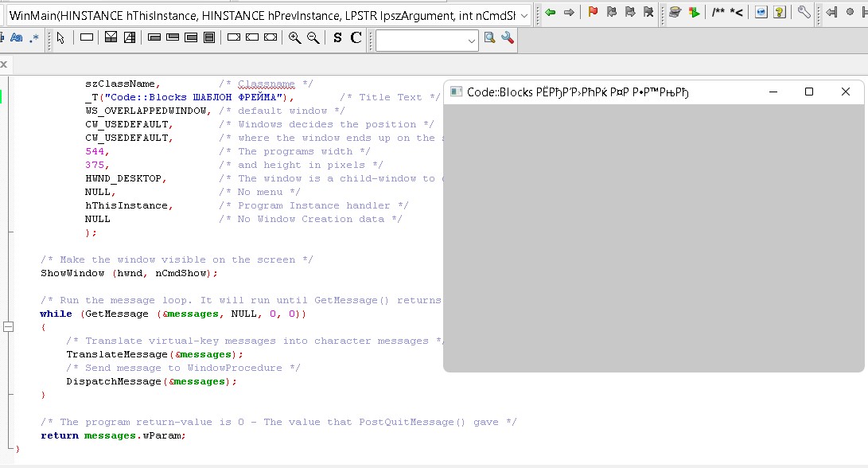
Task: Close the Code::Blocks frame window
Action: point(845,92)
